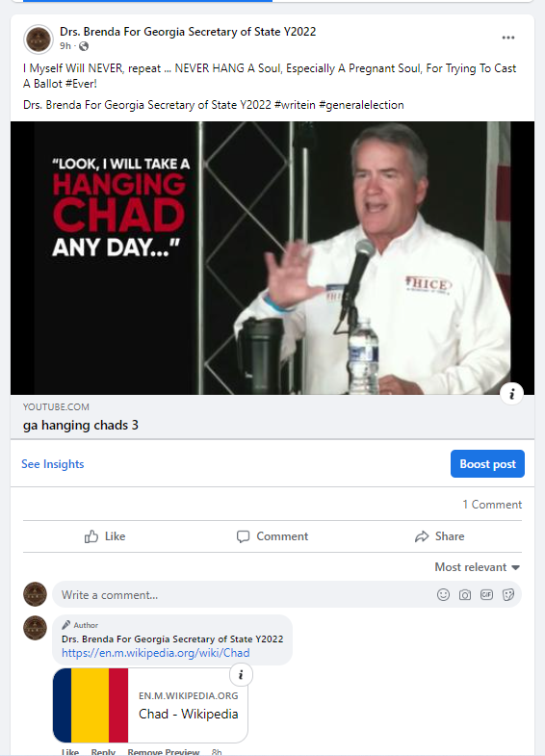Show info for the Wikipedia preview
Image resolution: width=545 pixels, height=756 pixels.
tap(241, 674)
